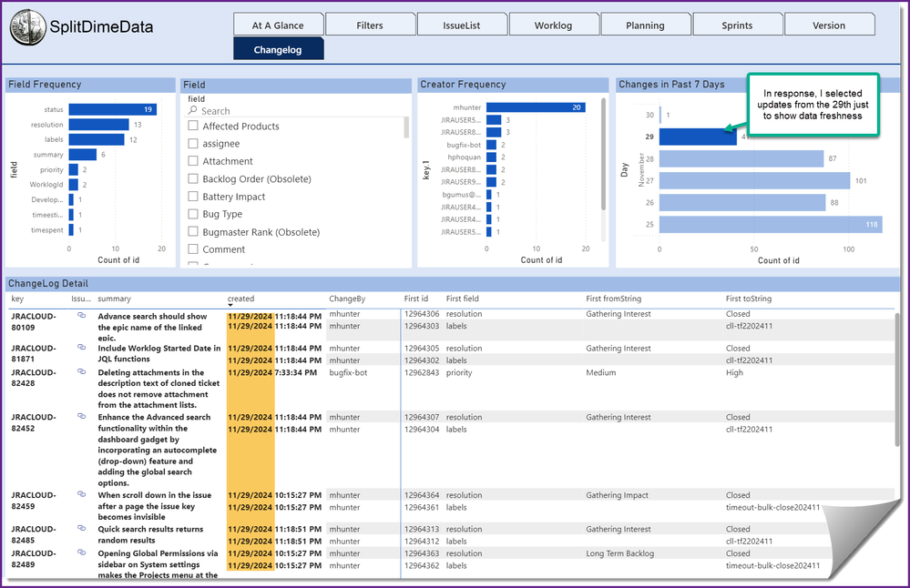The image size is (910, 588).
Task: Open the link icon for JRACLOUD-80109
Action: click(81, 315)
